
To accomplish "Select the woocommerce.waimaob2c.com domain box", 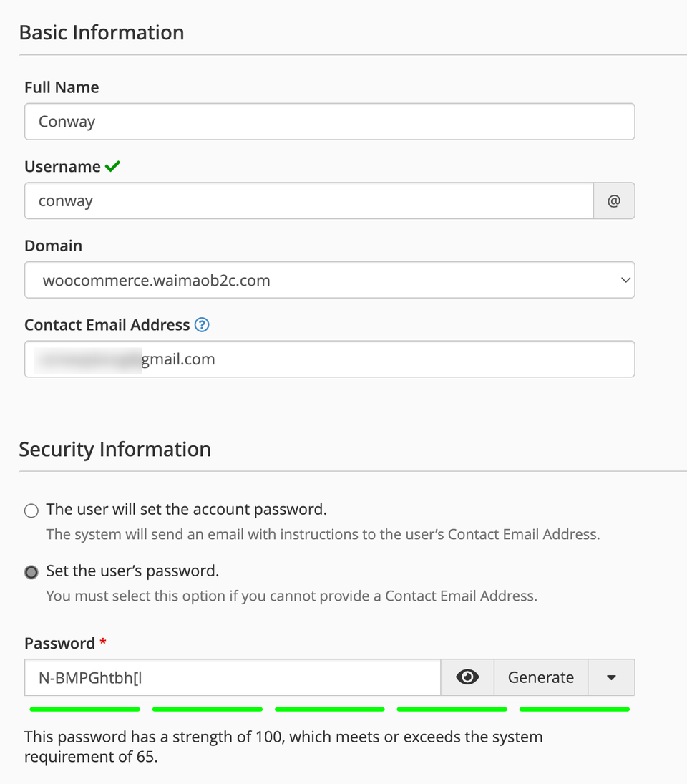I will tap(330, 280).
